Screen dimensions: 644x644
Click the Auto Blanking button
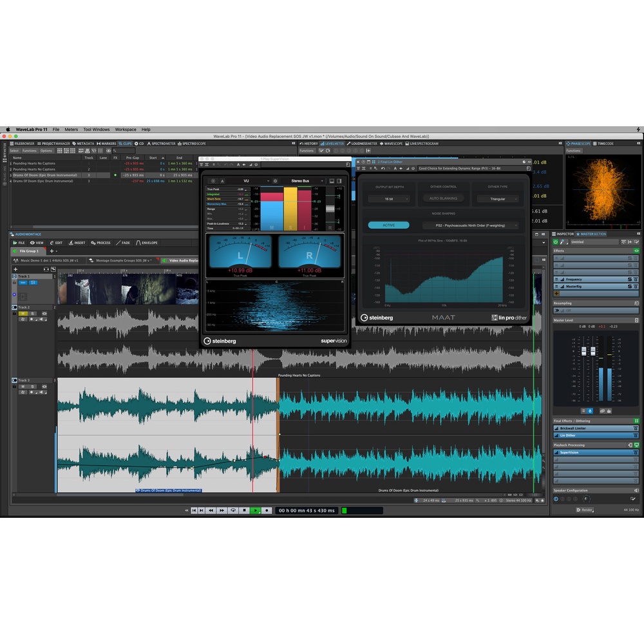click(x=443, y=199)
